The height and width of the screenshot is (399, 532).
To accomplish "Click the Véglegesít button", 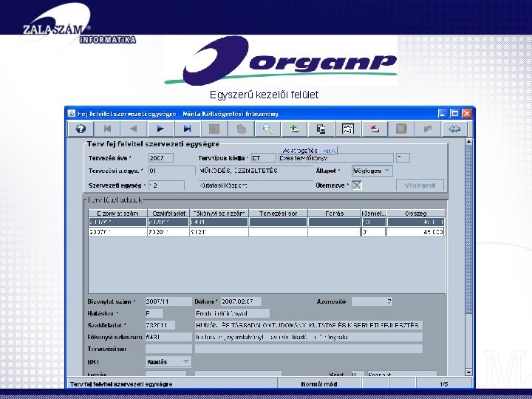I will pyautogui.click(x=420, y=185).
